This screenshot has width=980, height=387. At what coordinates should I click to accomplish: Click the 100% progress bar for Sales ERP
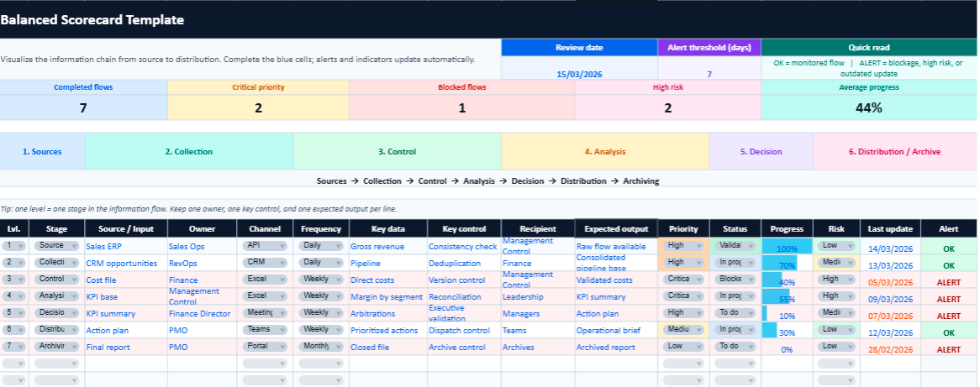[787, 247]
